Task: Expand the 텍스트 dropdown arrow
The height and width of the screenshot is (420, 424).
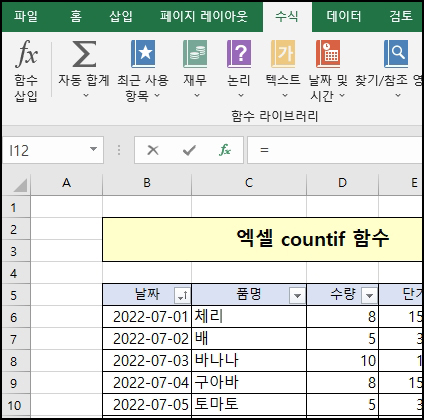Action: coord(285,96)
